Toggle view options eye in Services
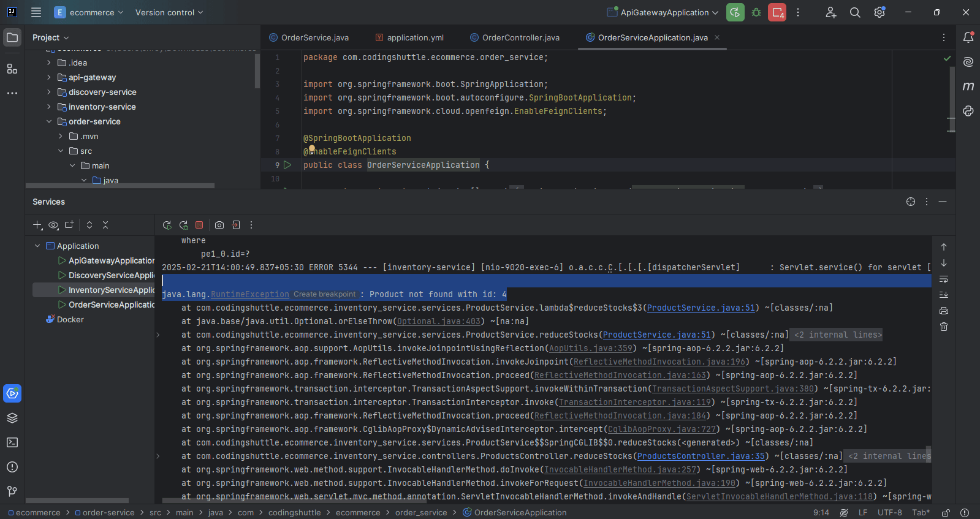Viewport: 980px width, 519px height. [x=53, y=225]
